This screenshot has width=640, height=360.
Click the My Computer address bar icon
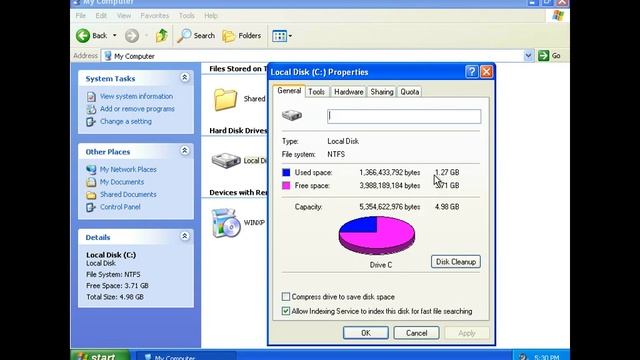pyautogui.click(x=108, y=56)
